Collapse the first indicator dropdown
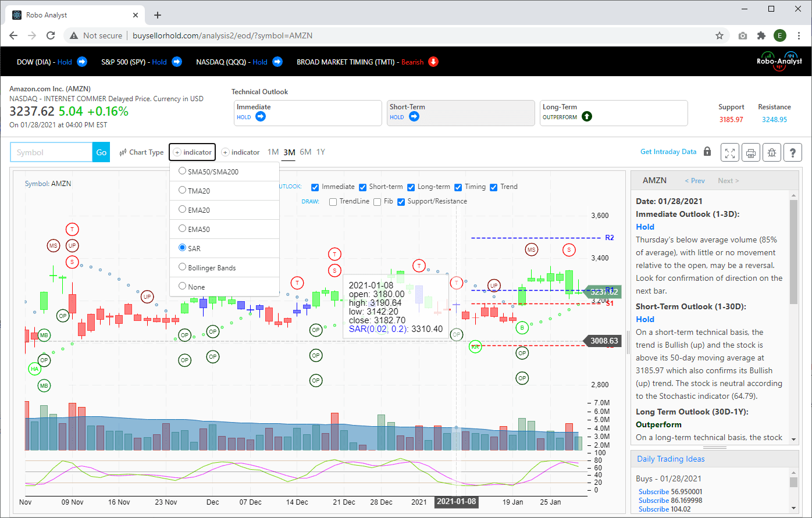The height and width of the screenshot is (518, 812). (193, 152)
